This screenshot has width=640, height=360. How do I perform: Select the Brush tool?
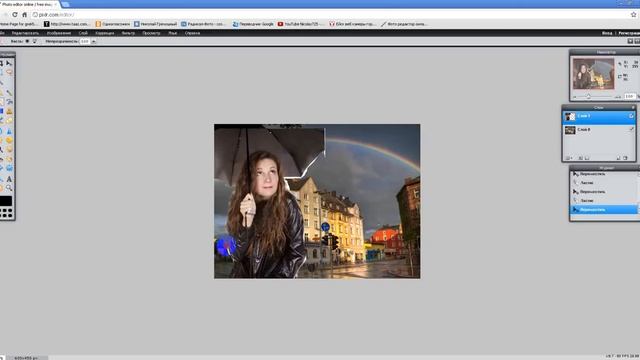(9, 93)
